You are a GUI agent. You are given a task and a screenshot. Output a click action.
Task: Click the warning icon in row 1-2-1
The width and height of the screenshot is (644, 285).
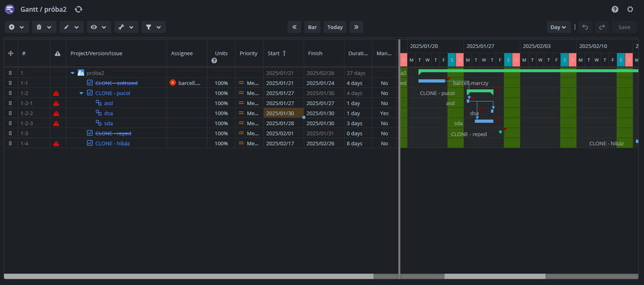56,103
